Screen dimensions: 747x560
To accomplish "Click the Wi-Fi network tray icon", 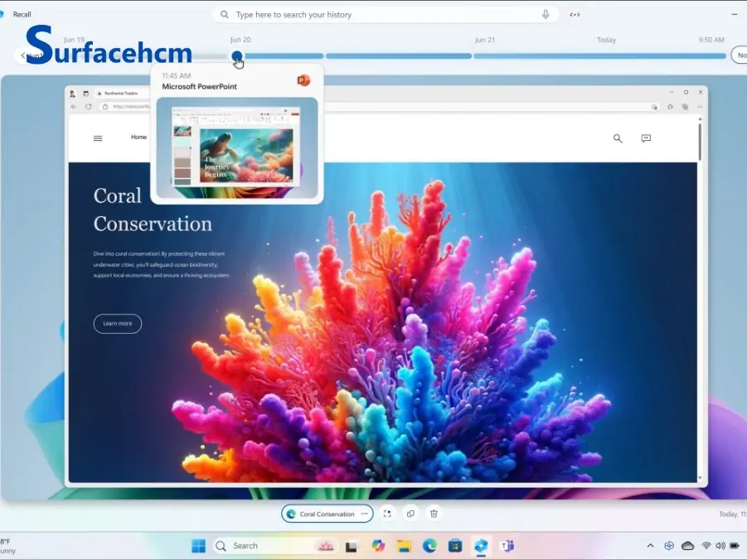I will (706, 546).
